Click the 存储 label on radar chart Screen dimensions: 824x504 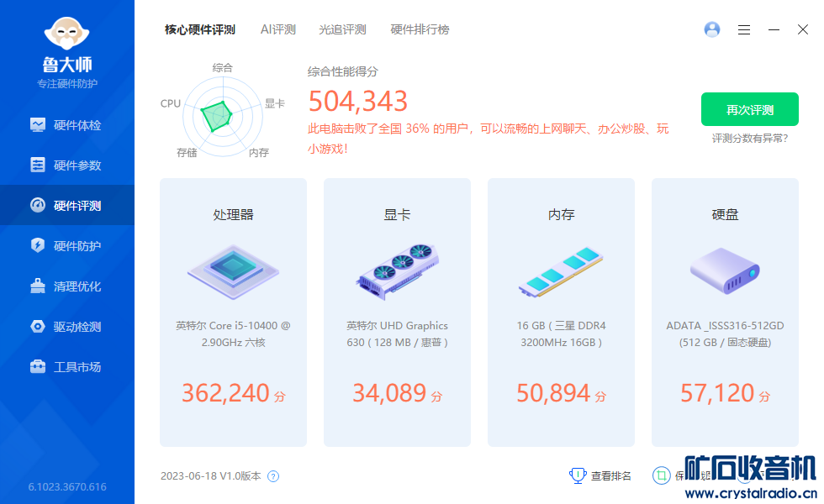coord(187,153)
